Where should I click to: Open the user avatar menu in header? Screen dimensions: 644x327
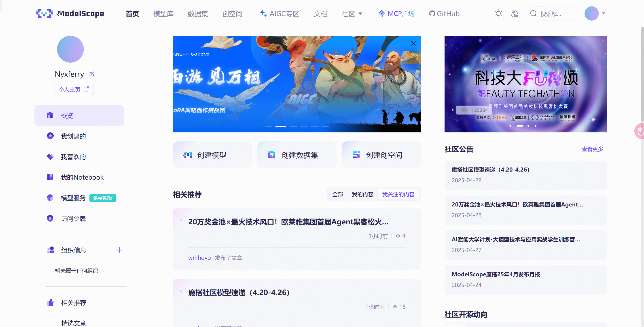point(591,13)
